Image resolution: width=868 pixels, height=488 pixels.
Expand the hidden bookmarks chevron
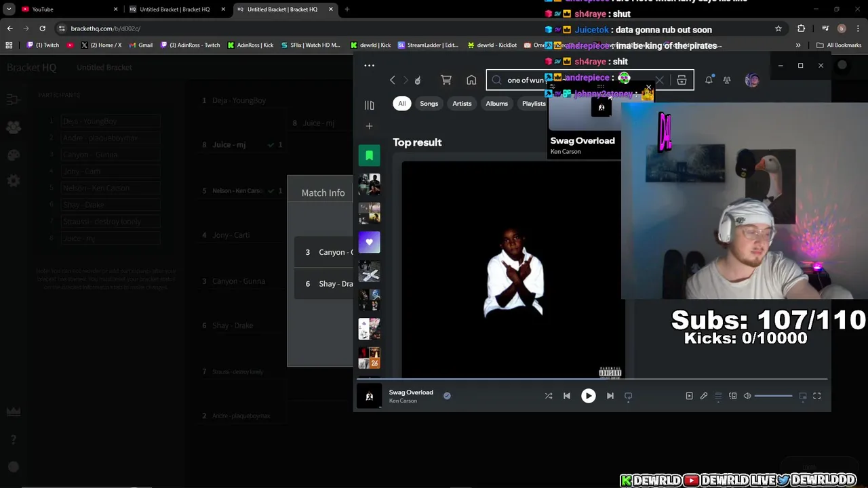[798, 45]
